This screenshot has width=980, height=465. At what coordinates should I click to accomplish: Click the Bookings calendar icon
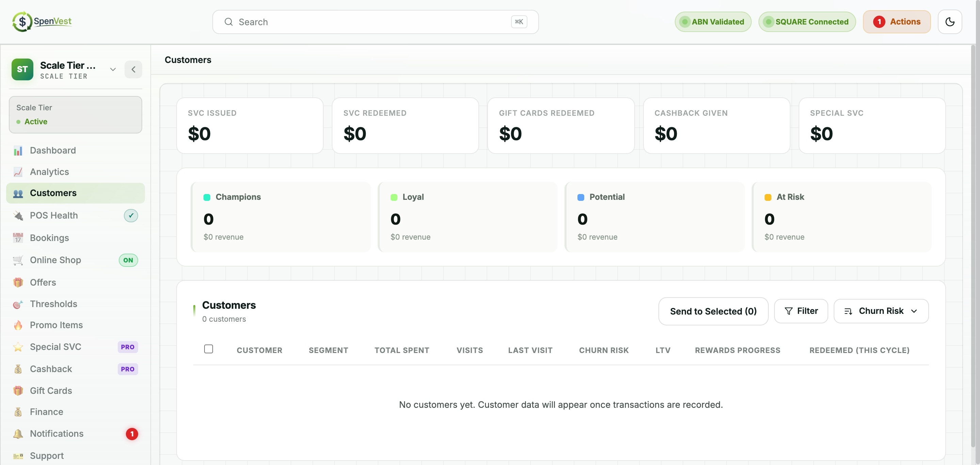[x=18, y=238]
